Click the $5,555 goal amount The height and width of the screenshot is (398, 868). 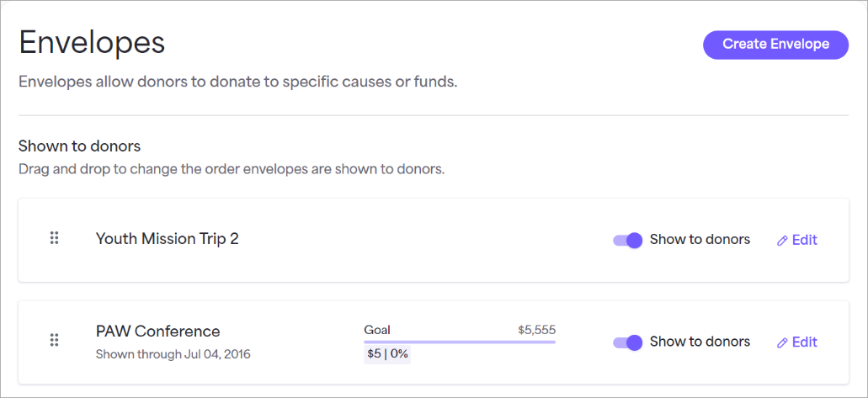536,330
